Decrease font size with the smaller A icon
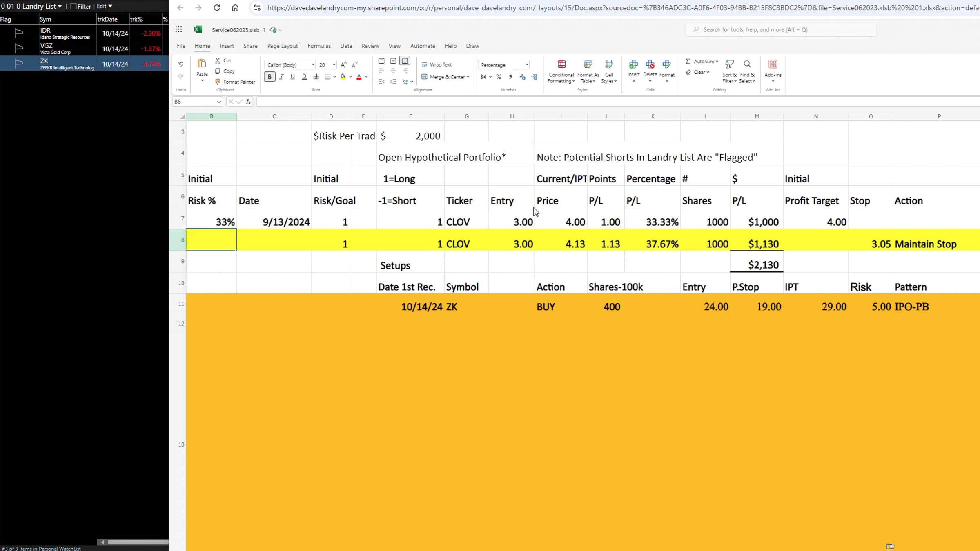 tap(355, 64)
